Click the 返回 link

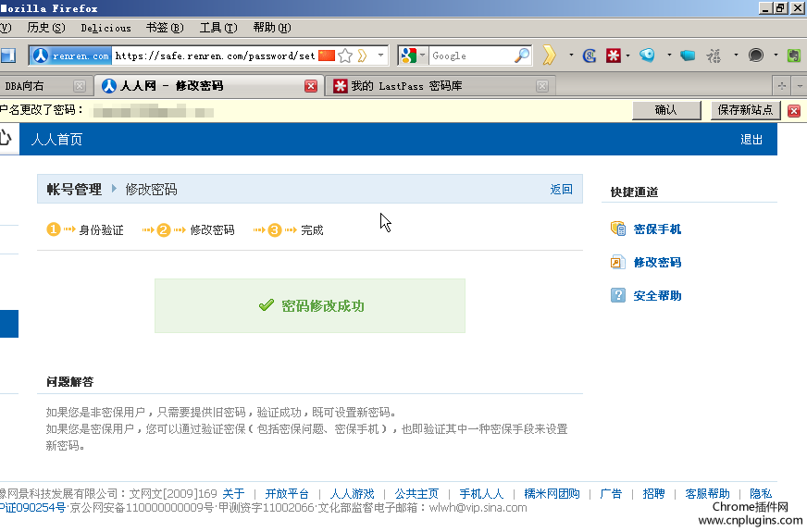(561, 190)
